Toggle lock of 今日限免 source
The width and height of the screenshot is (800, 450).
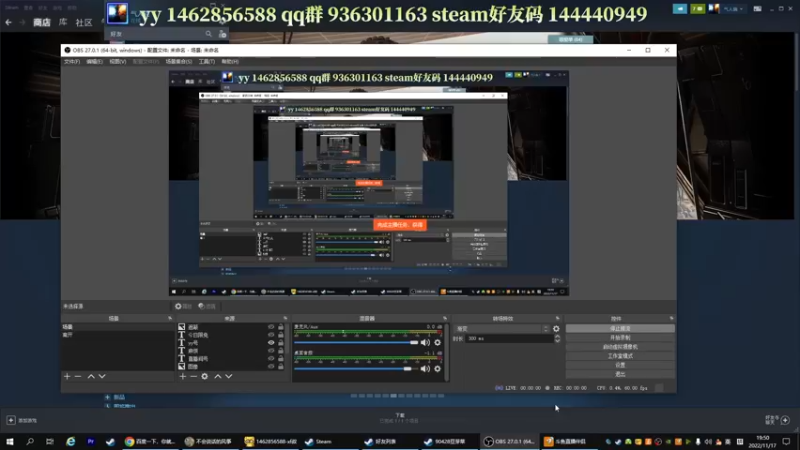[281, 335]
